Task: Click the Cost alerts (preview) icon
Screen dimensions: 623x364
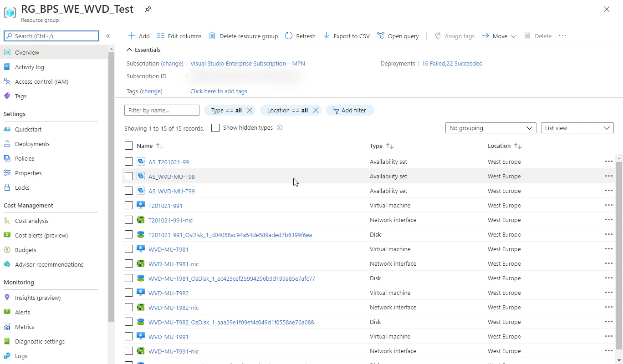Action: (x=7, y=235)
